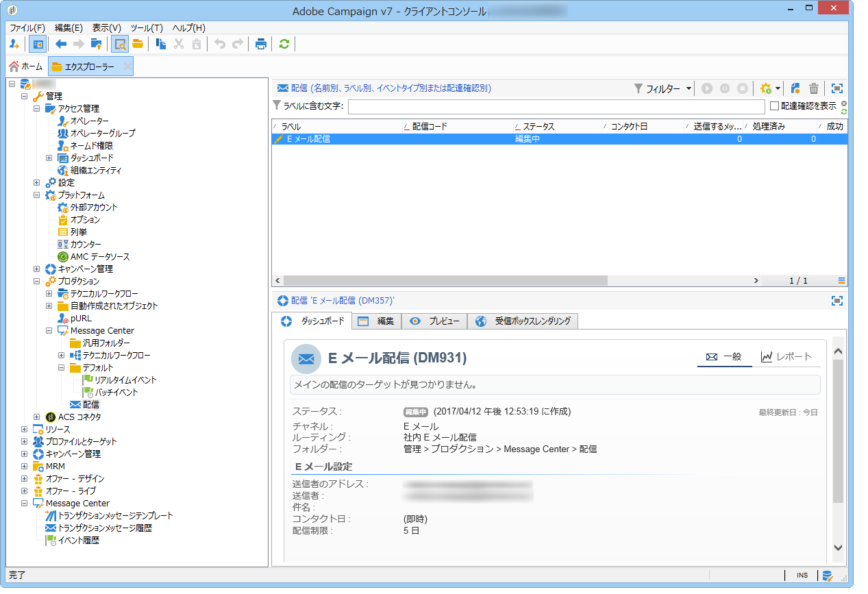Click the trash delete icon
This screenshot has width=868, height=594.
click(x=814, y=88)
